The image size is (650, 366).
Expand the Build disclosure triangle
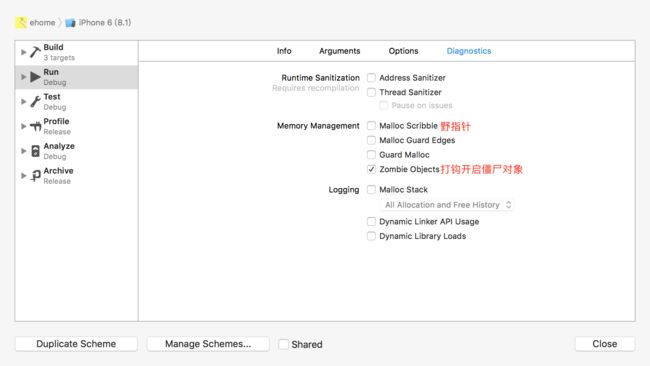point(24,52)
